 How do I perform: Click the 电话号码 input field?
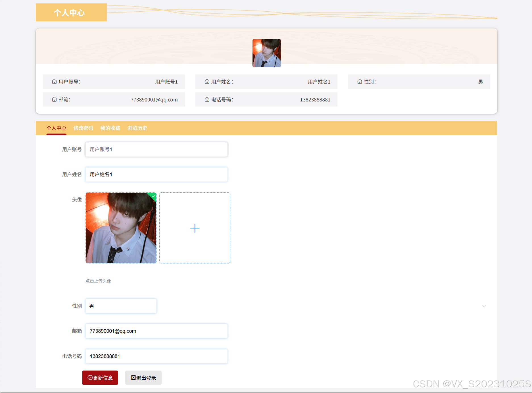(157, 356)
